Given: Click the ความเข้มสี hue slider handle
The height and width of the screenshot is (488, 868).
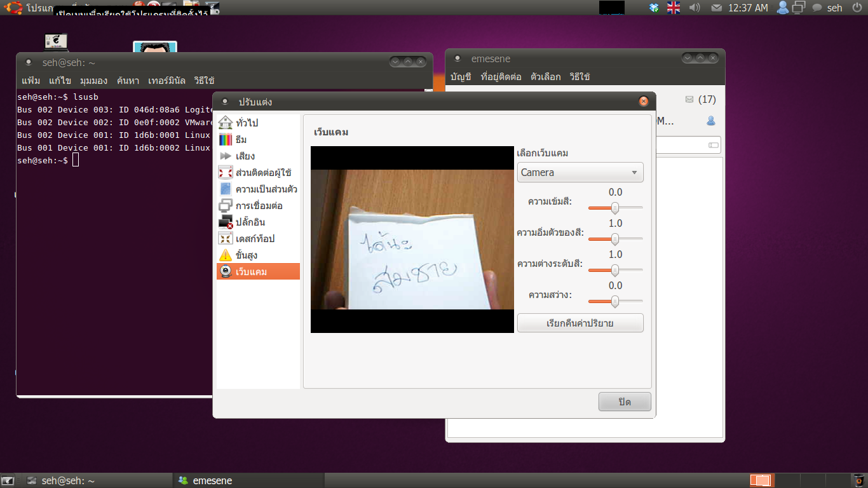Looking at the screenshot, I should (614, 207).
